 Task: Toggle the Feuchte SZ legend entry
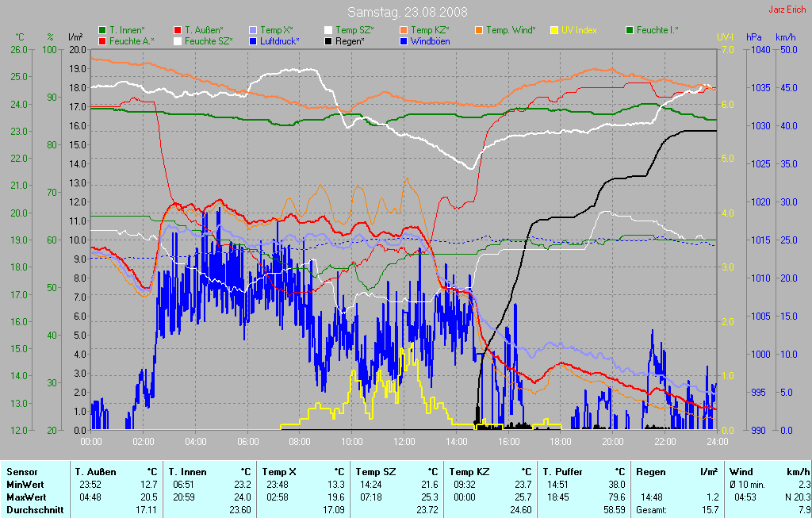[x=208, y=40]
